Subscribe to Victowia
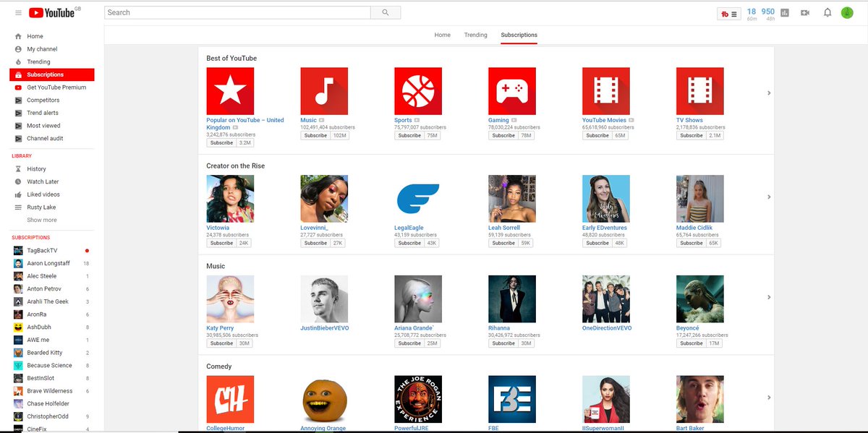The image size is (868, 433). pyautogui.click(x=221, y=243)
